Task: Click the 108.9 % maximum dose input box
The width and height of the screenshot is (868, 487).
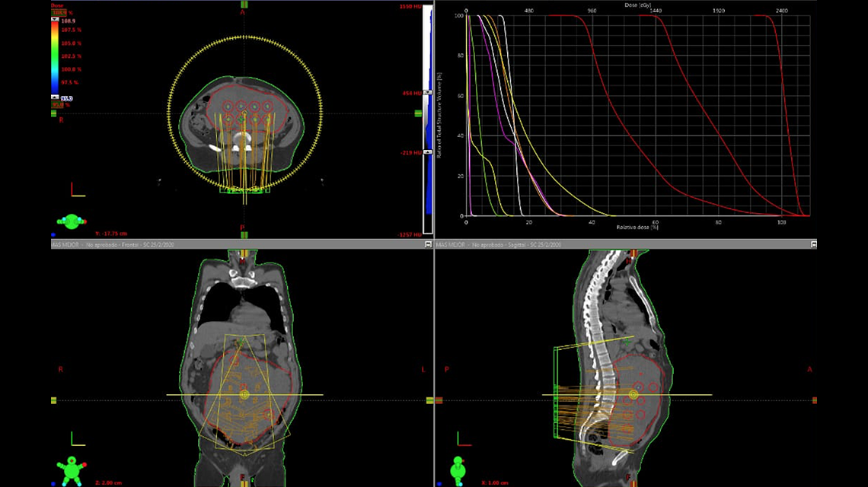Action: (58, 13)
